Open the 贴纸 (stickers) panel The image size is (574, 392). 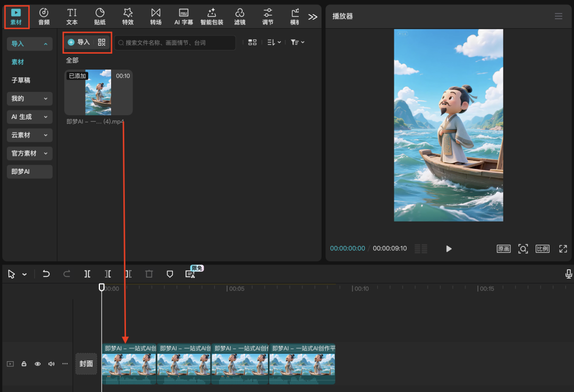pos(99,16)
